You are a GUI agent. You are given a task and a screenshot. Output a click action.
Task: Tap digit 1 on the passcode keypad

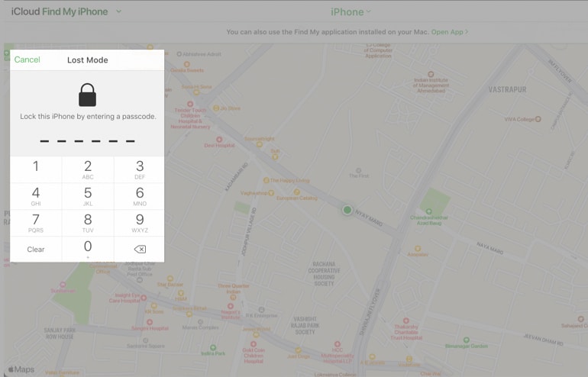coord(36,169)
